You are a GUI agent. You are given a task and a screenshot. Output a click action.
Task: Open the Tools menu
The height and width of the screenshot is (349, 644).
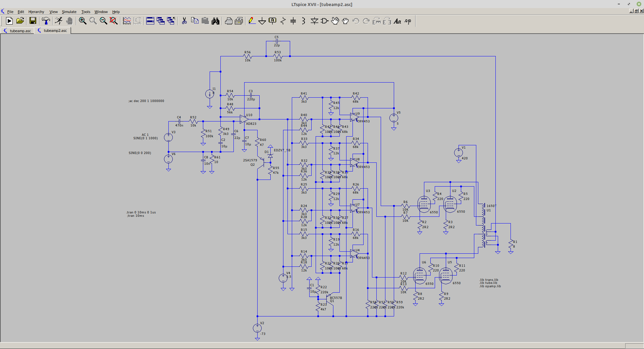86,12
